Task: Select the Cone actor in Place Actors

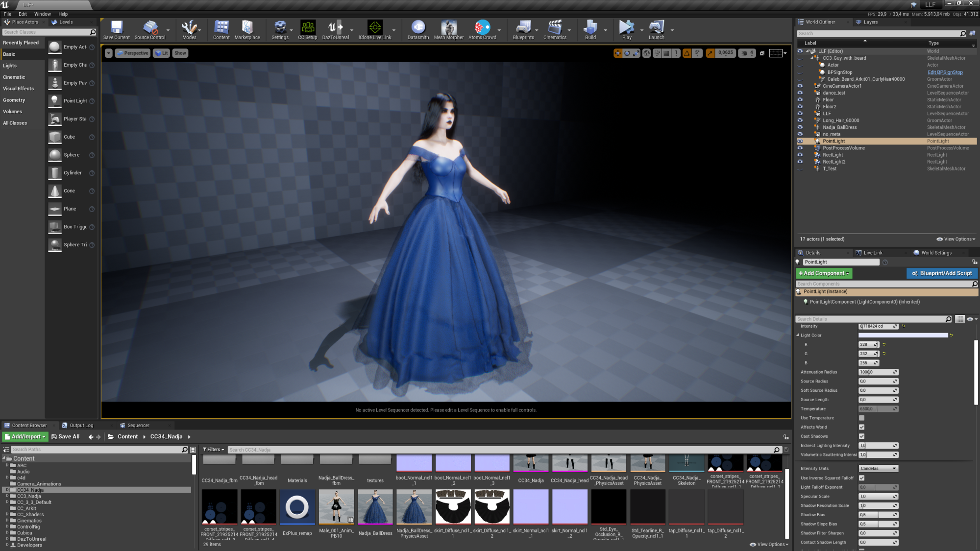Action: tap(72, 191)
